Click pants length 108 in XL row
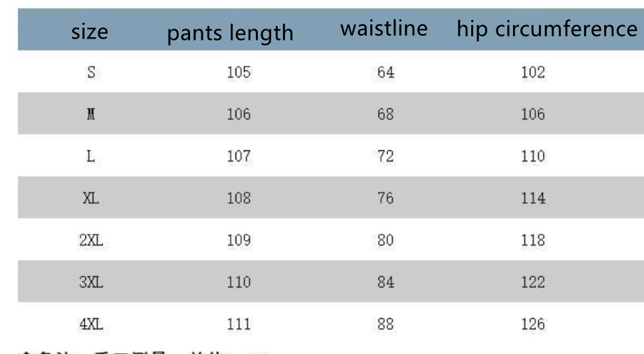The width and height of the screenshot is (644, 354). [239, 198]
